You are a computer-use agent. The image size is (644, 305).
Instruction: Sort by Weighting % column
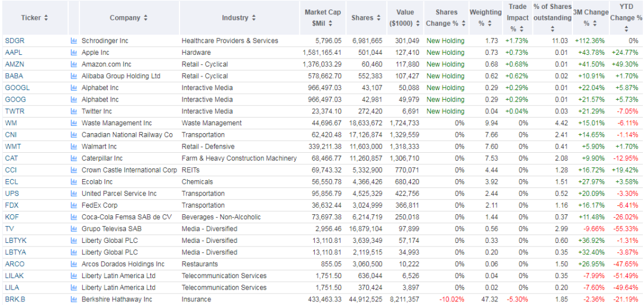pyautogui.click(x=485, y=18)
